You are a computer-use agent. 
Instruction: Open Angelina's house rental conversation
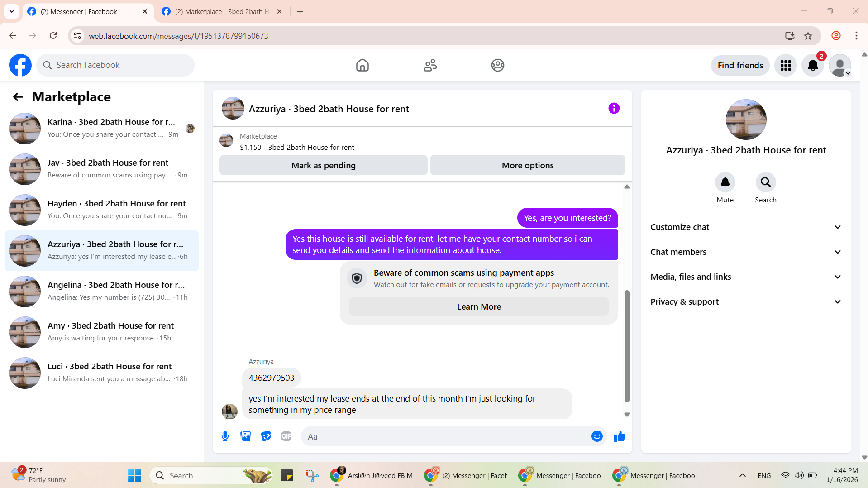click(102, 291)
